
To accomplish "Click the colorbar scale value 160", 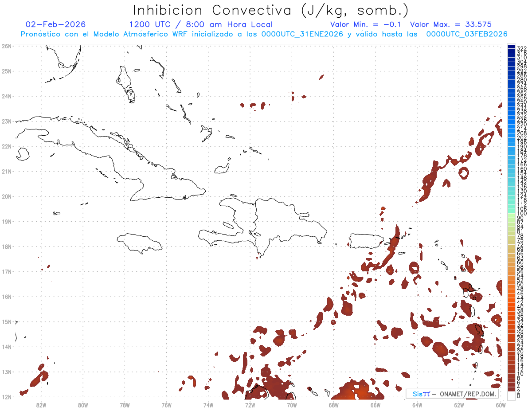I will click(x=522, y=169).
